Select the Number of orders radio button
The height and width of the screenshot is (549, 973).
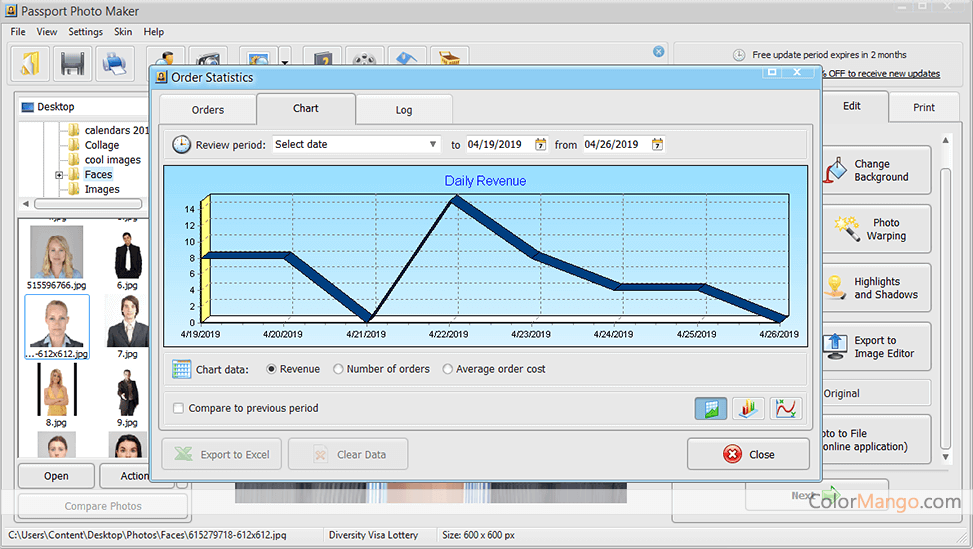339,369
